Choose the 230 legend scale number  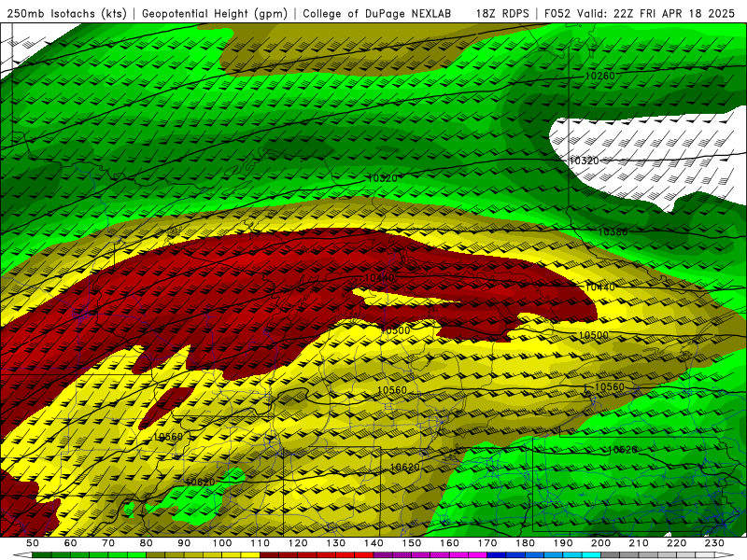tap(715, 543)
